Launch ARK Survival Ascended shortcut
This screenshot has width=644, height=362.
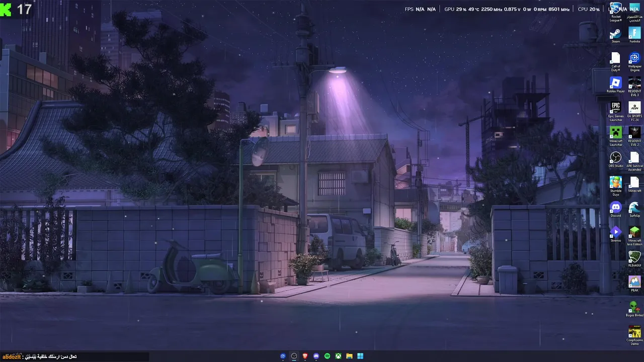[x=634, y=161]
